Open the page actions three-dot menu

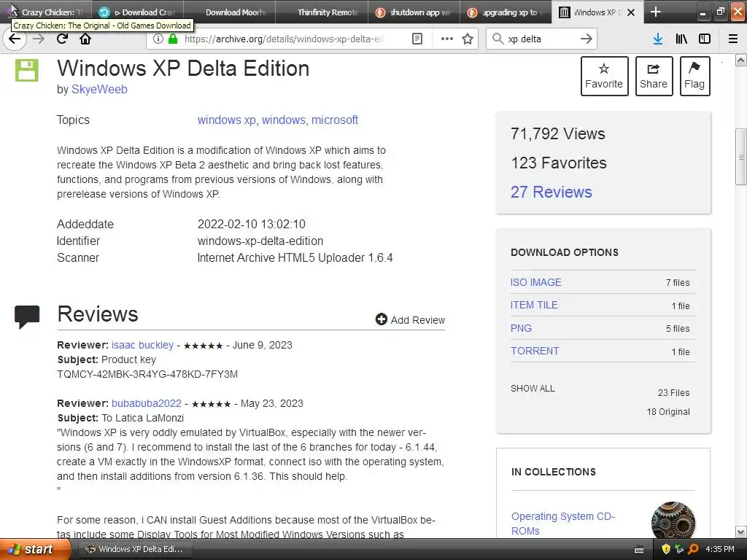tap(447, 39)
